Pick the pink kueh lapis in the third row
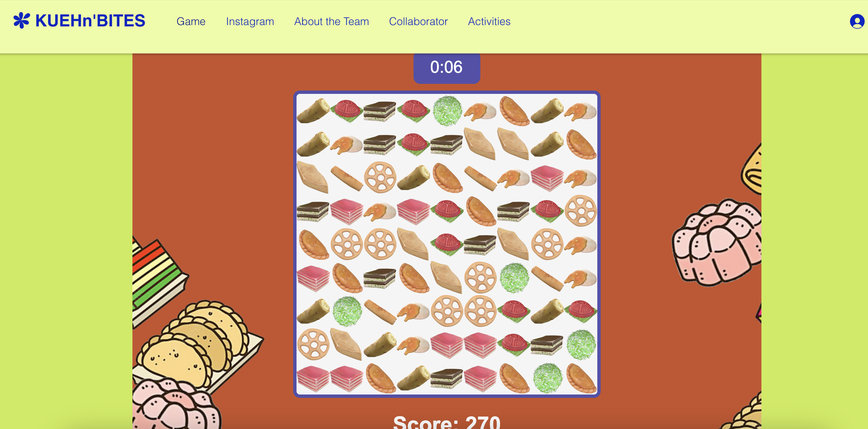Screen dimensions: 868x429 point(547,178)
